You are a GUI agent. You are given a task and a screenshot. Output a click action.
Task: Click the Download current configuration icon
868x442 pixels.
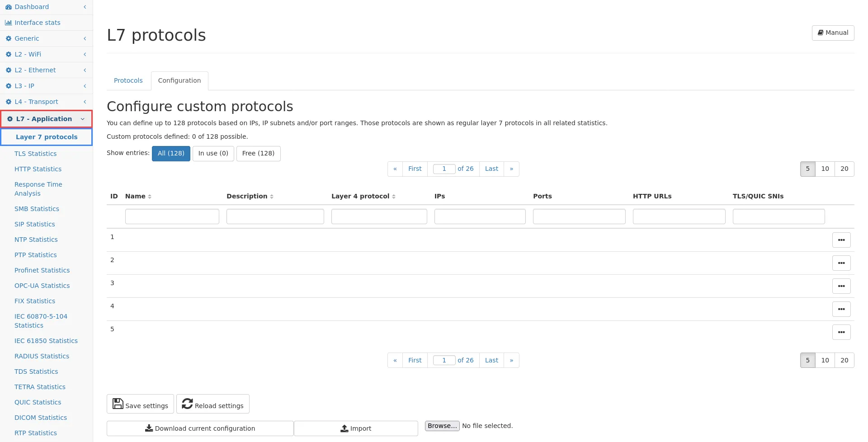[149, 428]
